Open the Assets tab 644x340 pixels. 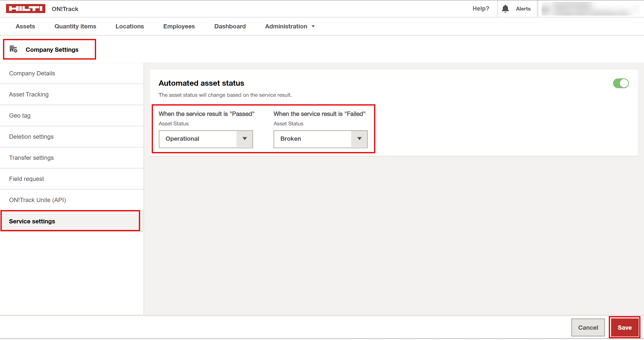click(25, 26)
